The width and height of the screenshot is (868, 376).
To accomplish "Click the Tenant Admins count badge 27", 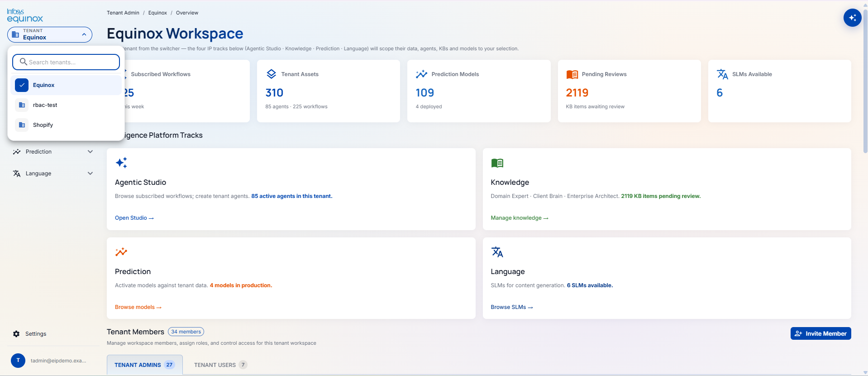I will pos(169,365).
